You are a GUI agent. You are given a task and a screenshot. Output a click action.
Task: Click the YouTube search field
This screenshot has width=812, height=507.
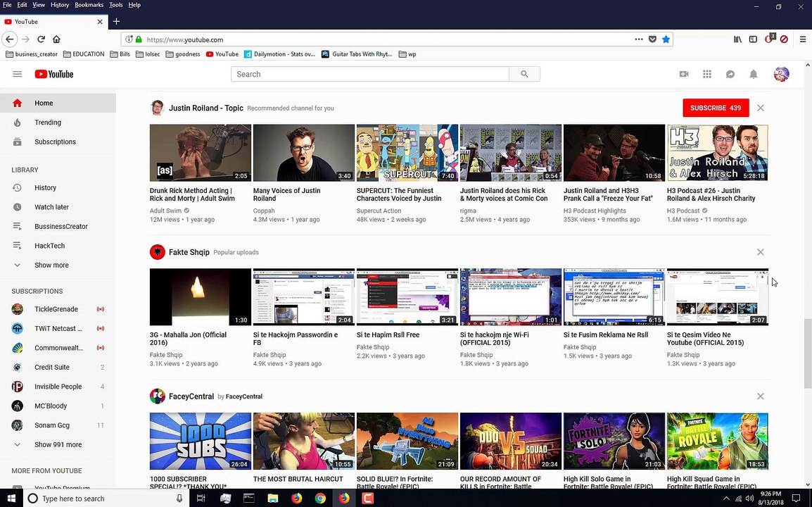369,74
